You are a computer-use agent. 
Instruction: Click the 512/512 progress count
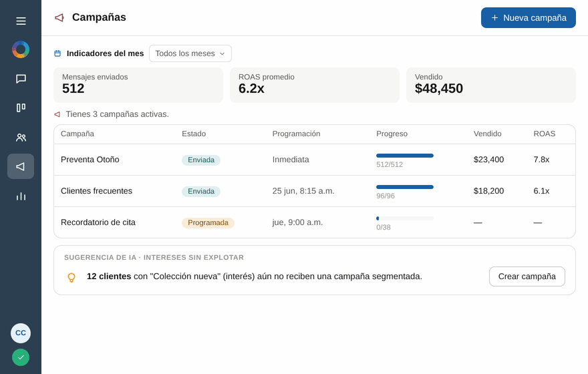(390, 164)
